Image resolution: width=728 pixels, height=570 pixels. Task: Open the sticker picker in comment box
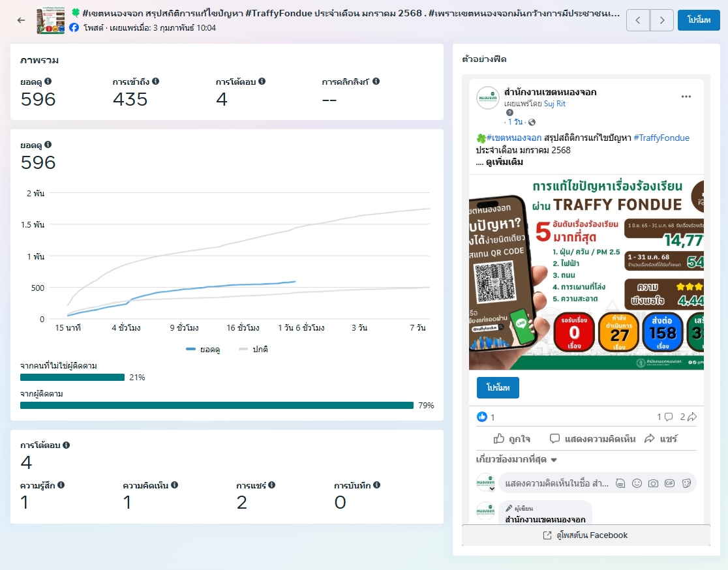pos(686,484)
